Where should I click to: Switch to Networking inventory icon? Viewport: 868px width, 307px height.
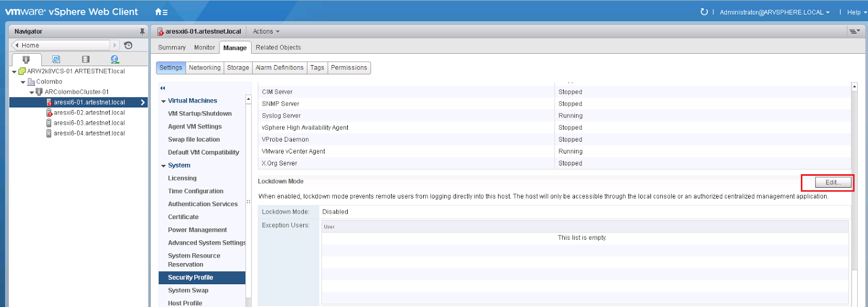pyautogui.click(x=114, y=59)
